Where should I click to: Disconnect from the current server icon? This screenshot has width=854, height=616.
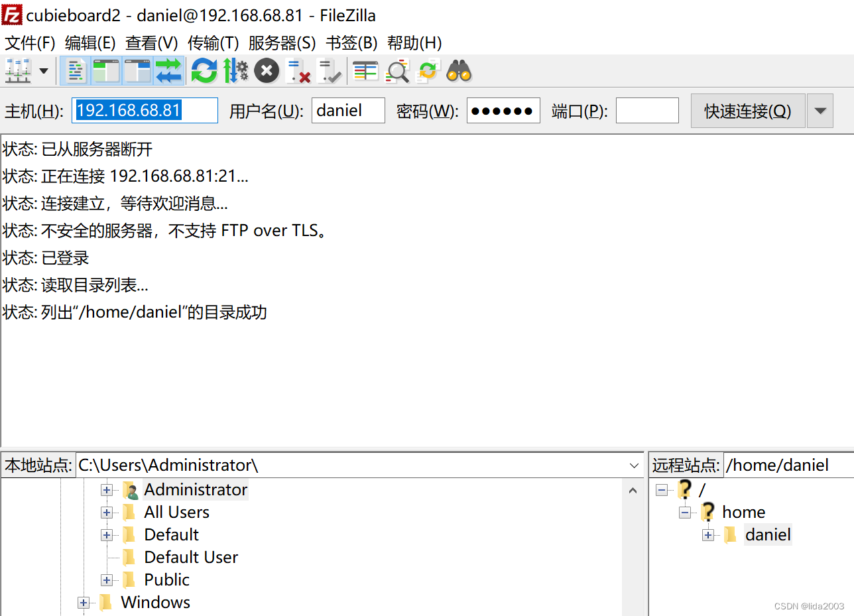click(x=298, y=71)
